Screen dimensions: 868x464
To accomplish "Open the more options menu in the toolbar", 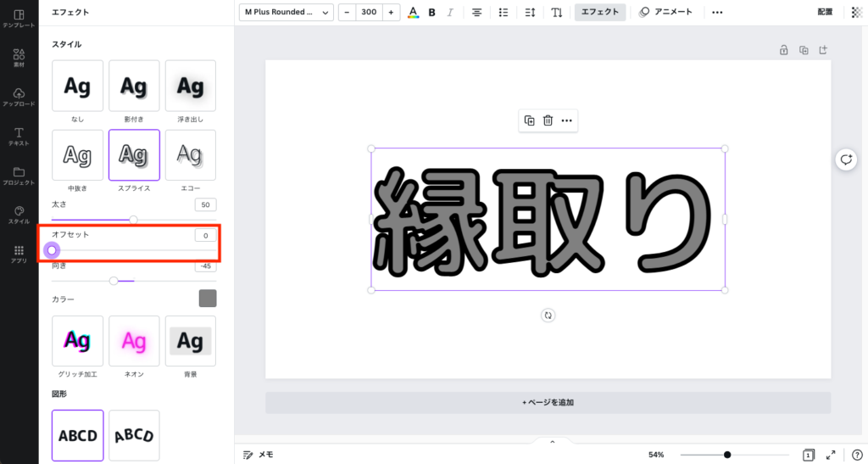I will (717, 13).
